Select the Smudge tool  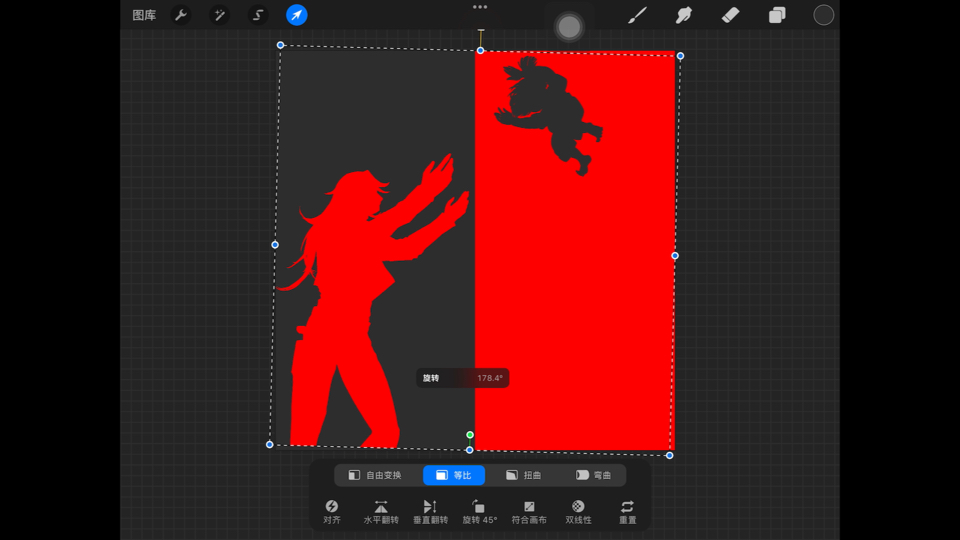pos(684,15)
